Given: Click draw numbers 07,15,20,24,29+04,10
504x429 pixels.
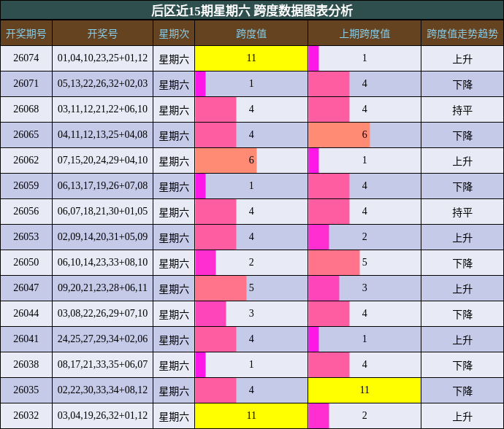Looking at the screenshot, I should click(x=102, y=161).
